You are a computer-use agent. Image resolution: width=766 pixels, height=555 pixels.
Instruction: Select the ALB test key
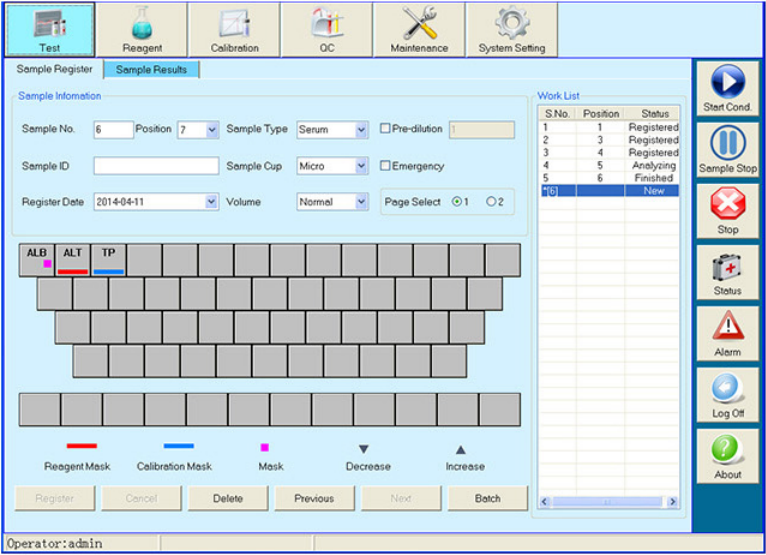tap(37, 260)
